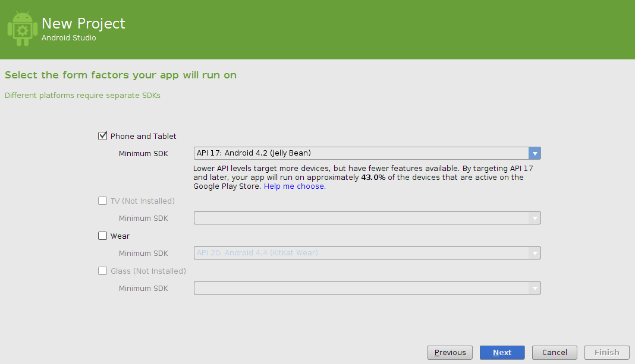Click the Minimum SDK label under Glass

pos(143,289)
